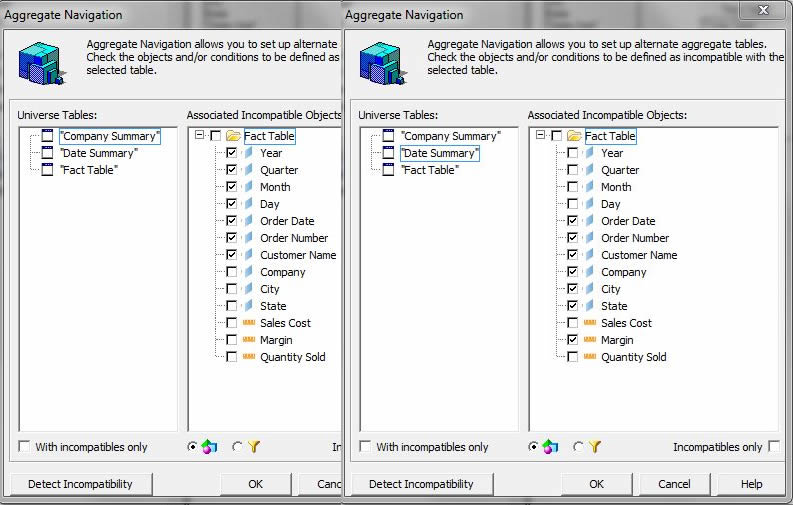The height and width of the screenshot is (505, 793).
Task: Click objects shapes icon in left window
Action: tap(209, 447)
